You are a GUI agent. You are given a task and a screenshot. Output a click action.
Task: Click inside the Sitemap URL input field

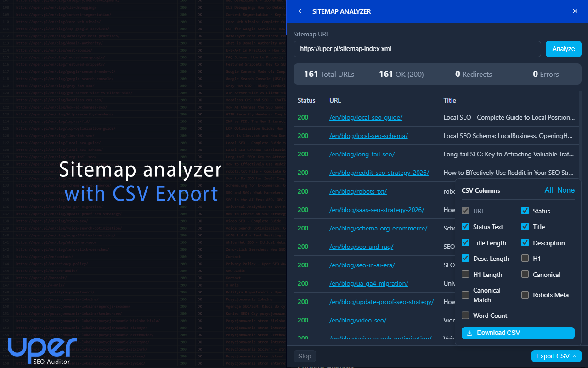[417, 49]
